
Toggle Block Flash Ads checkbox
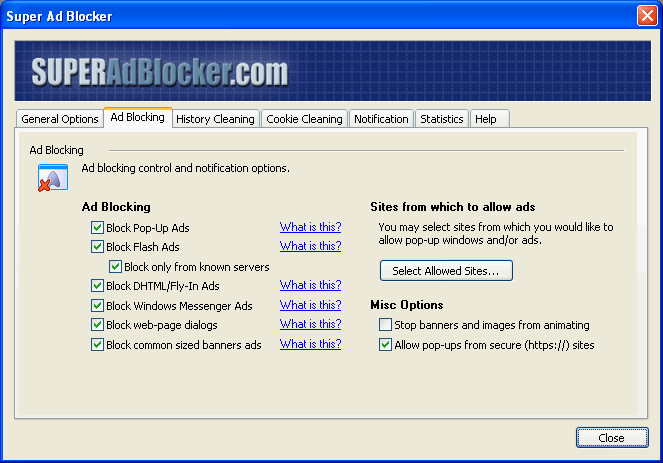tap(97, 247)
